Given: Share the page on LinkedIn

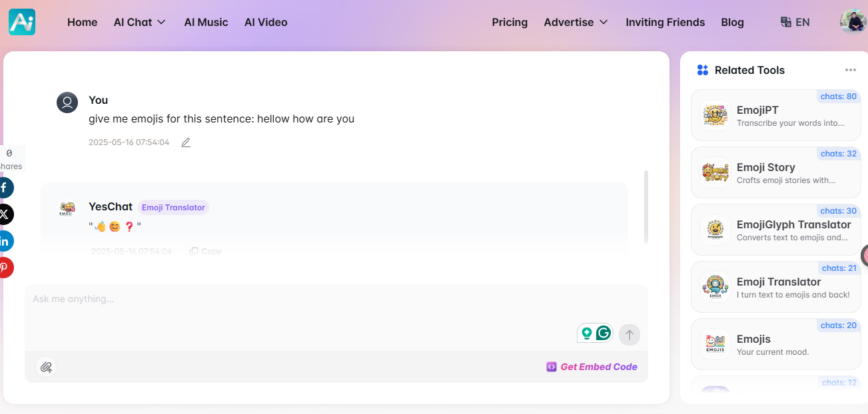Looking at the screenshot, I should pos(5,241).
